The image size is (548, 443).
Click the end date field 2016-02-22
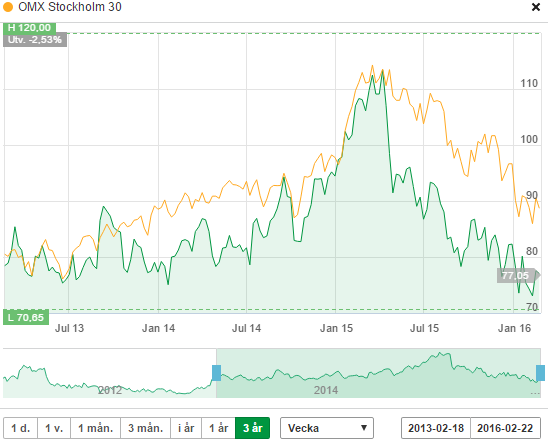pyautogui.click(x=505, y=428)
